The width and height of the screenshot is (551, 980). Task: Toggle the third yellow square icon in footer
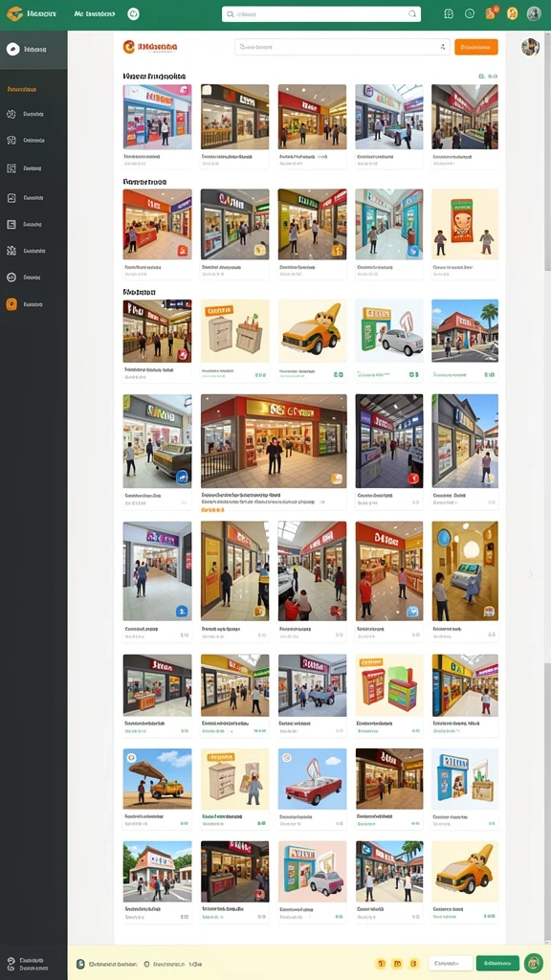(413, 963)
